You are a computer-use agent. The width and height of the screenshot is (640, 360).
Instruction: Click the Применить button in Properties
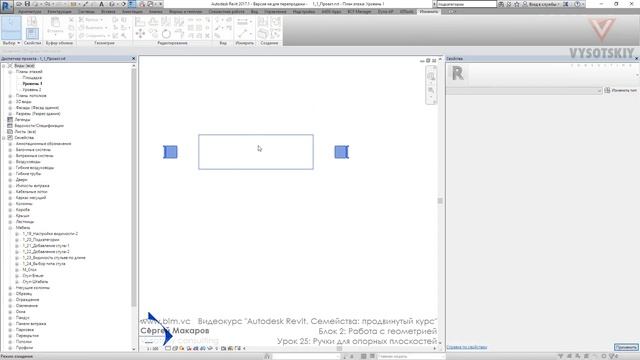(x=626, y=347)
